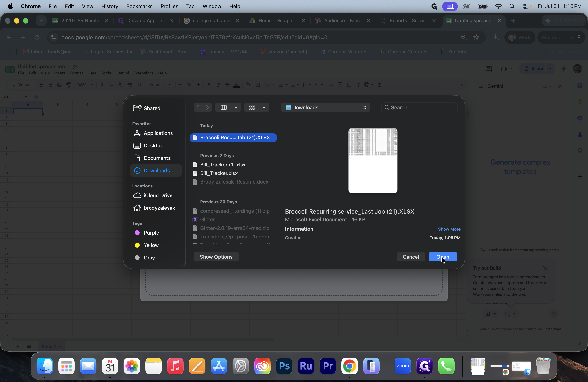Click the Sheets print icon

(x=59, y=85)
